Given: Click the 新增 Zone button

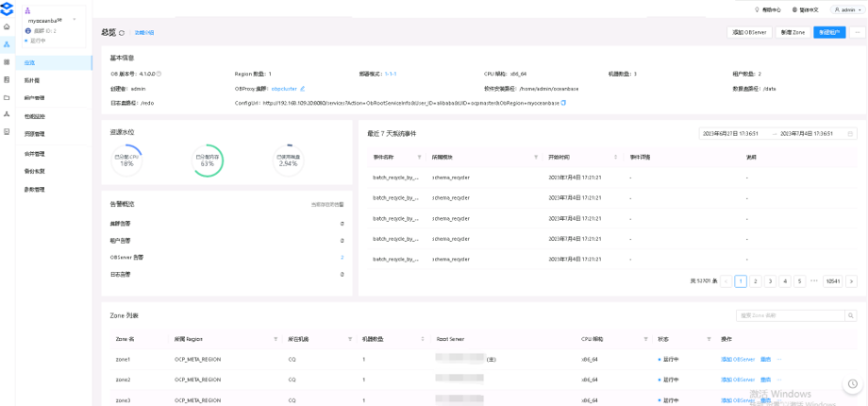Looking at the screenshot, I should click(x=793, y=33).
